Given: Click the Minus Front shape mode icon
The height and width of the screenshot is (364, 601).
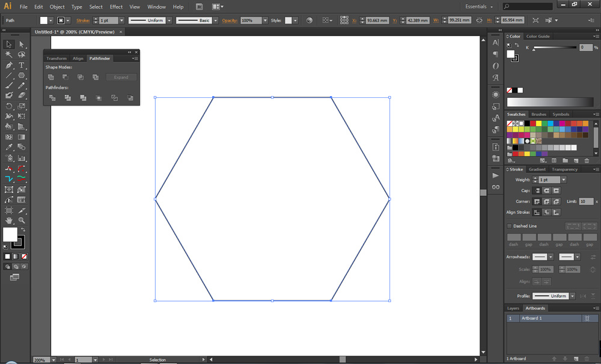Looking at the screenshot, I should coord(66,77).
